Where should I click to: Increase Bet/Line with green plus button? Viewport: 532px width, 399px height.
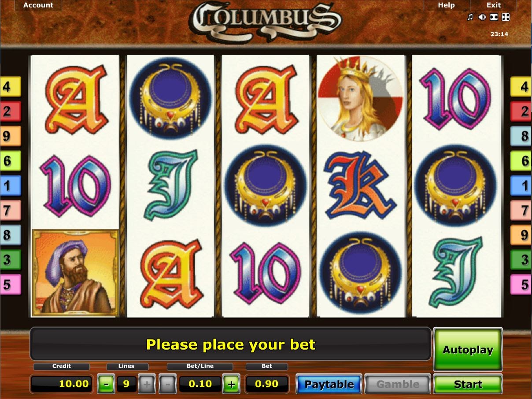coord(232,384)
